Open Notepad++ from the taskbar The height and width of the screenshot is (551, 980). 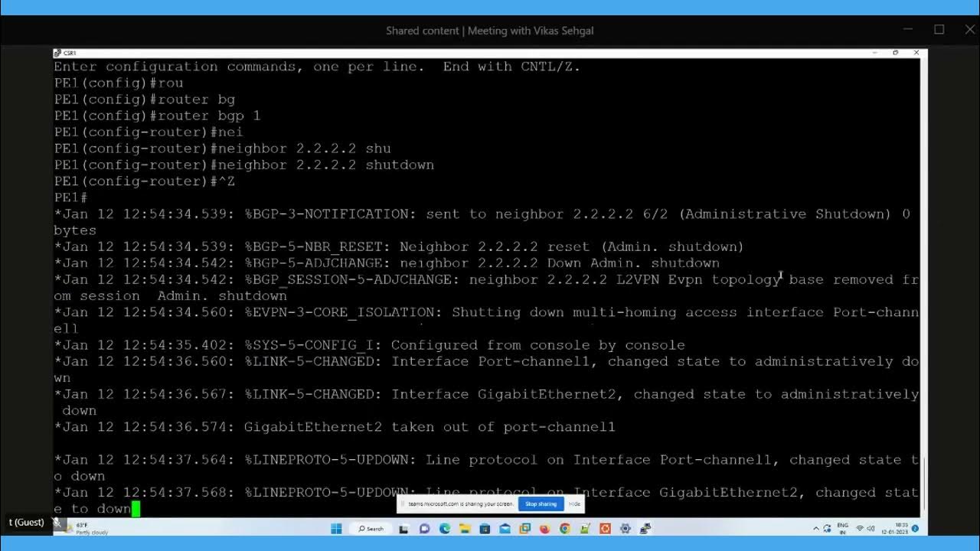click(x=585, y=529)
